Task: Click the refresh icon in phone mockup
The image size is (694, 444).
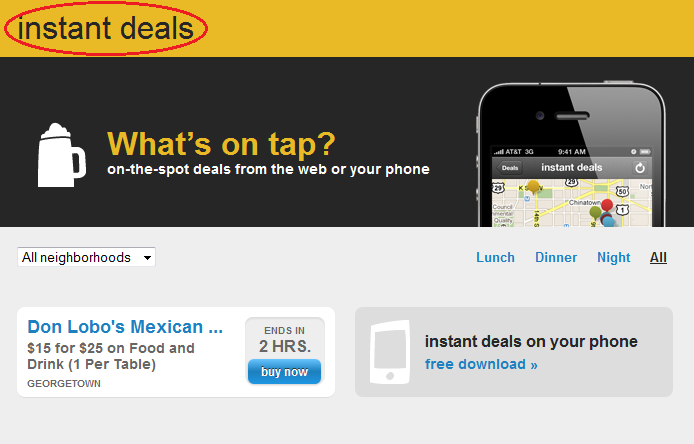Action: click(x=640, y=168)
